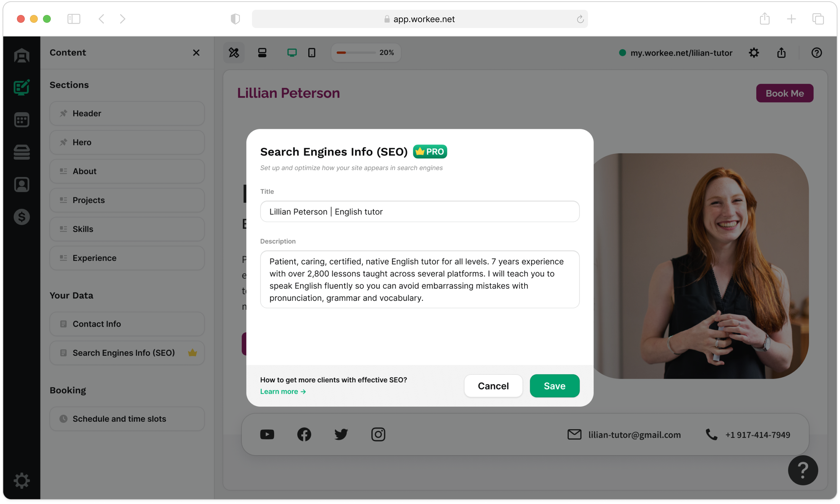This screenshot has width=840, height=504.
Task: Toggle the sections layout view in toolbar
Action: [x=262, y=53]
